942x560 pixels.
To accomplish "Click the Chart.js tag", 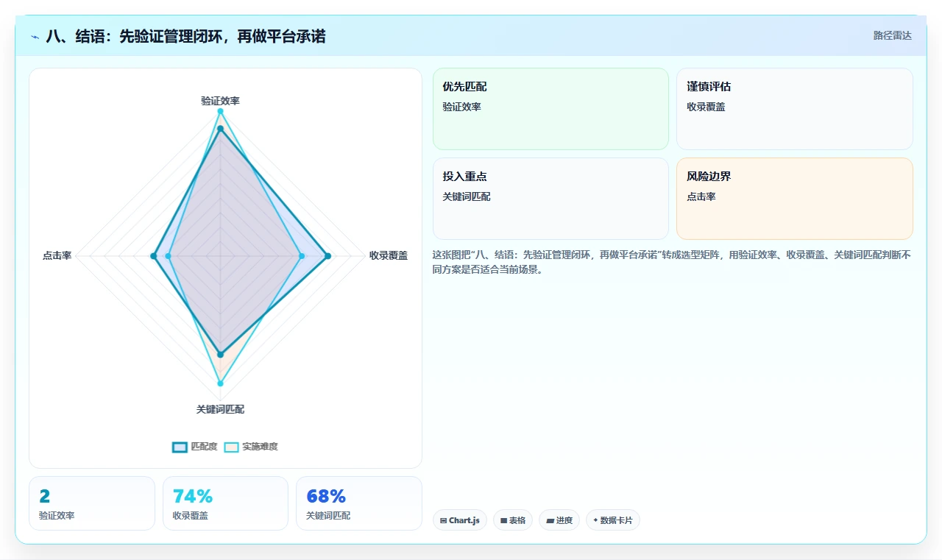I will pyautogui.click(x=459, y=520).
